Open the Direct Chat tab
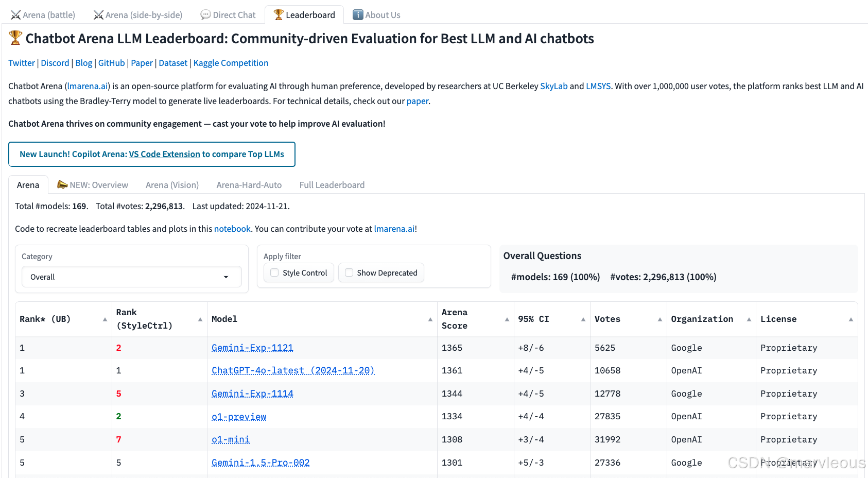 [x=228, y=15]
